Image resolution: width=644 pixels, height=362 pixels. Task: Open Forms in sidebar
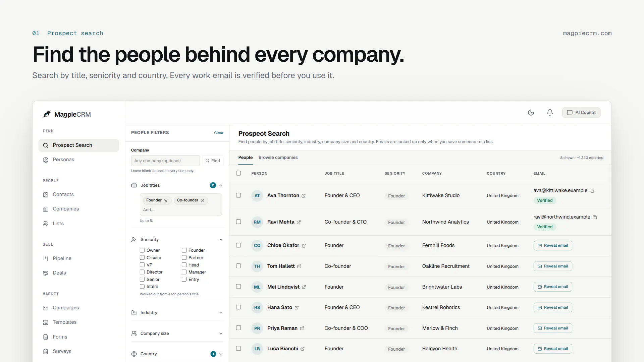pyautogui.click(x=79, y=337)
